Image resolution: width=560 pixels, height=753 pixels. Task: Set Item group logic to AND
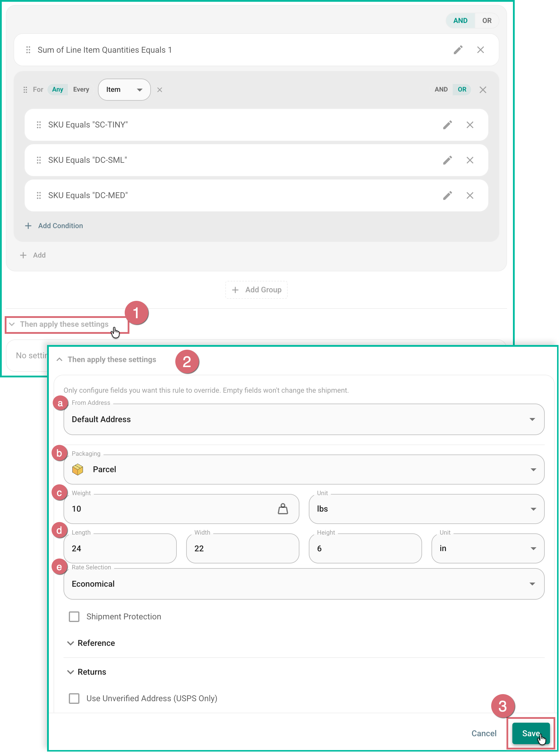coord(441,89)
